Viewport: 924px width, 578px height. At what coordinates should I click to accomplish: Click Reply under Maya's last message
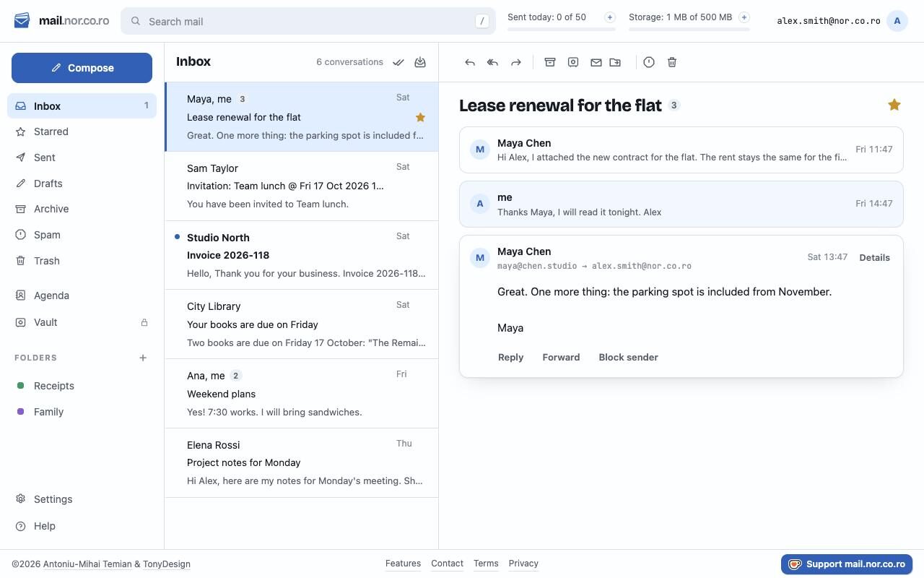pos(510,358)
